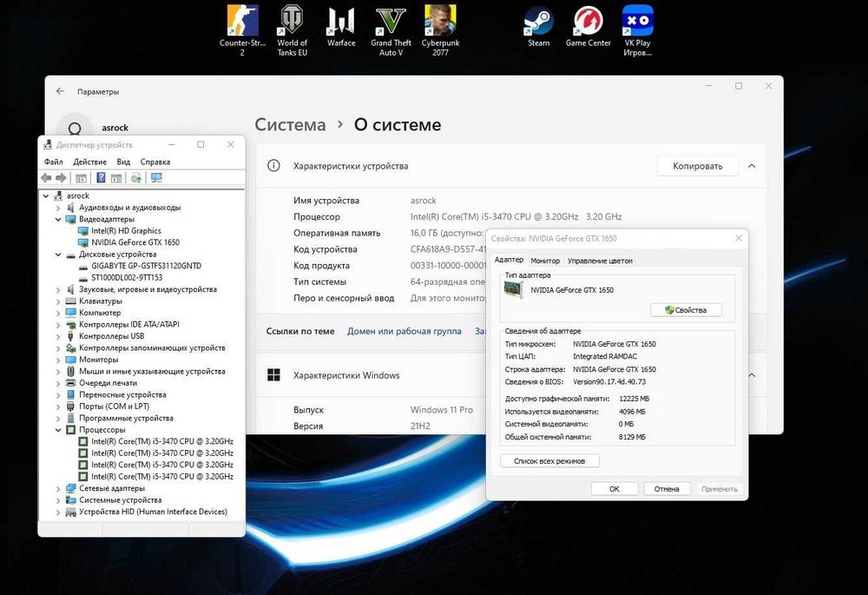The image size is (868, 595).
Task: Collapse the Характеристики устройства section chevron
Action: tap(752, 166)
